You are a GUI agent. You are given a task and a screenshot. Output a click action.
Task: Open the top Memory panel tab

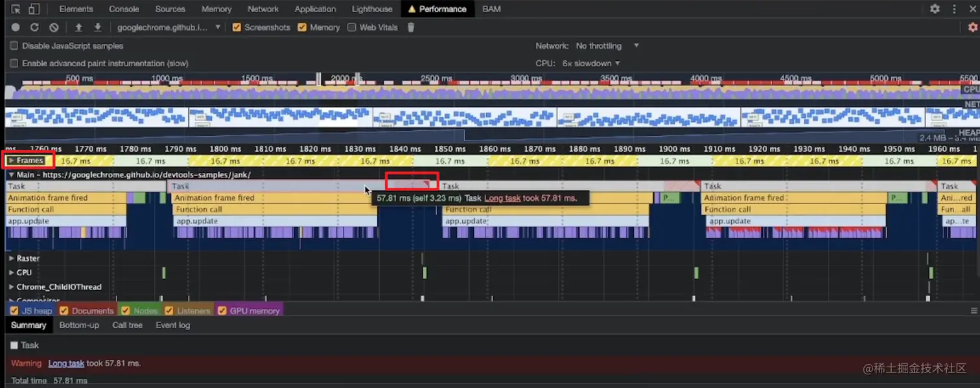click(x=216, y=9)
